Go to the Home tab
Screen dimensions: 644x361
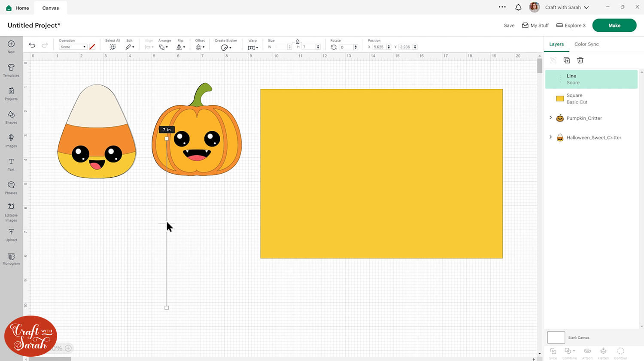pyautogui.click(x=18, y=8)
